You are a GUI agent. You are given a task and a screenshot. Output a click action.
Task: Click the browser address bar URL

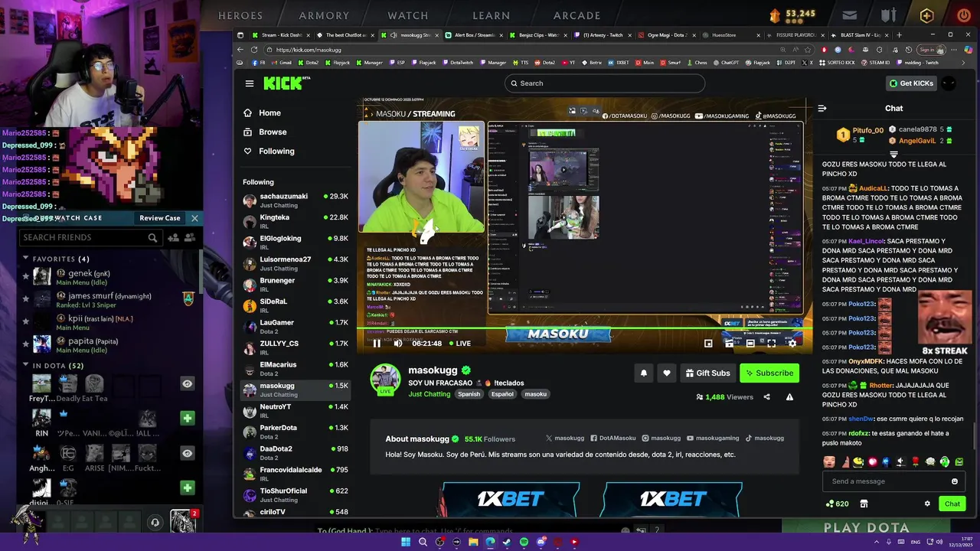[309, 50]
